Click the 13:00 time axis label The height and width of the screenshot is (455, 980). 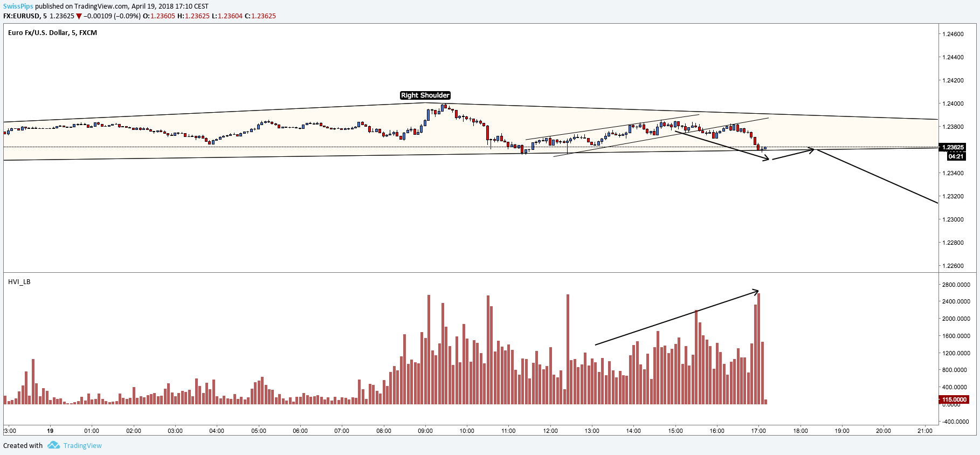592,431
